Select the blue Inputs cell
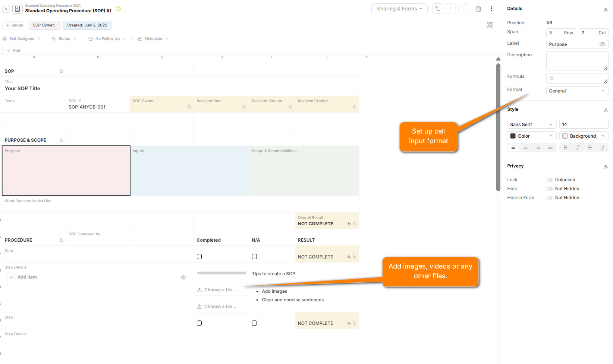 (x=189, y=171)
